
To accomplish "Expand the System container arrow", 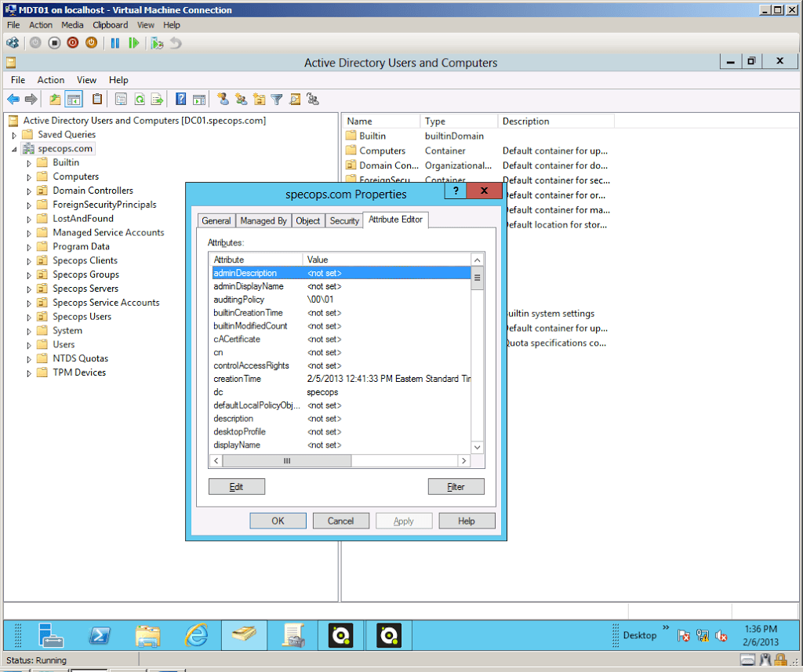I will 29,332.
